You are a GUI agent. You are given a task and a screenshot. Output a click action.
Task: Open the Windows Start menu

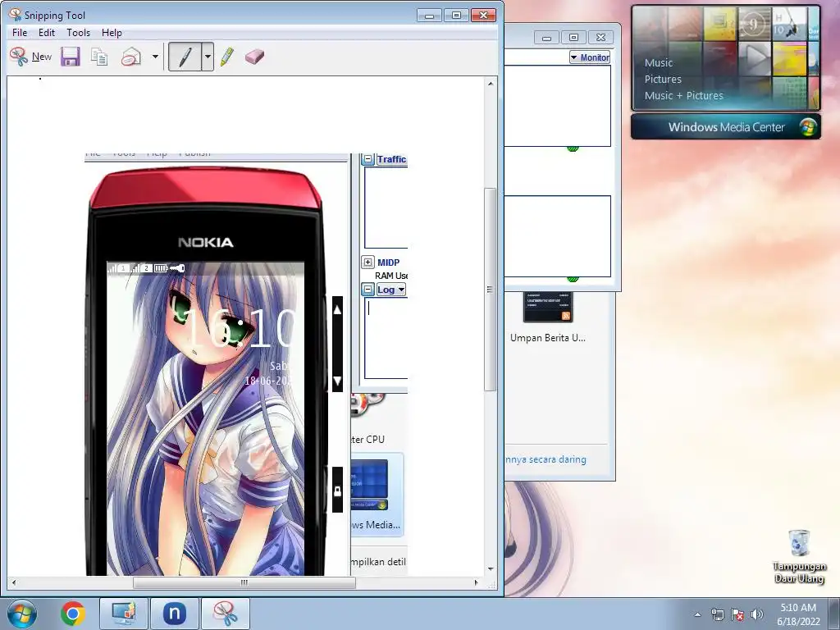[x=22, y=614]
